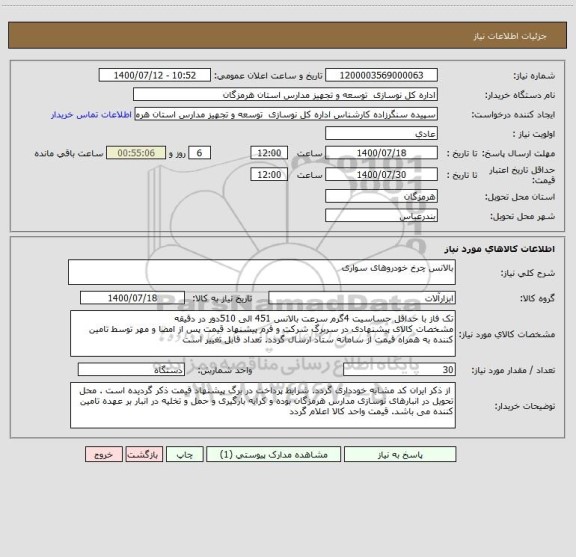The image size is (576, 557).
Task: Click price validity date 1400/07/30 field
Action: (381, 175)
